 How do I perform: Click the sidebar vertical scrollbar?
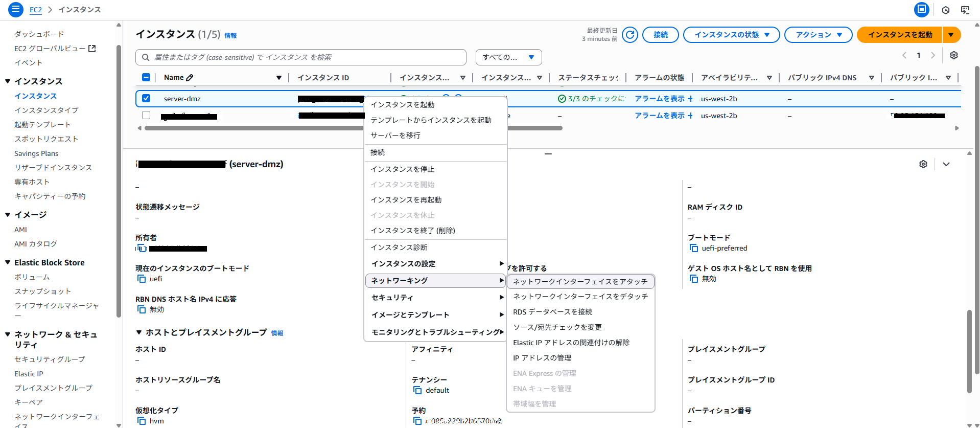tap(119, 182)
